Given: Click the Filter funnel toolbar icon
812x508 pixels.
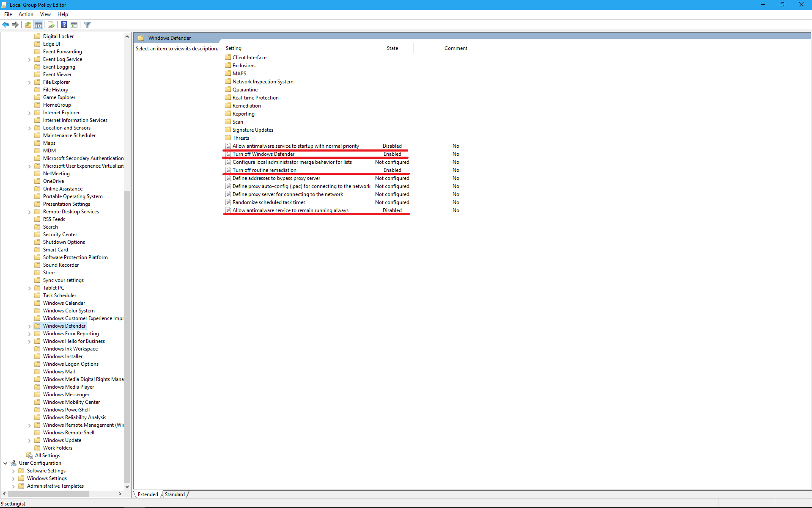Looking at the screenshot, I should point(88,25).
